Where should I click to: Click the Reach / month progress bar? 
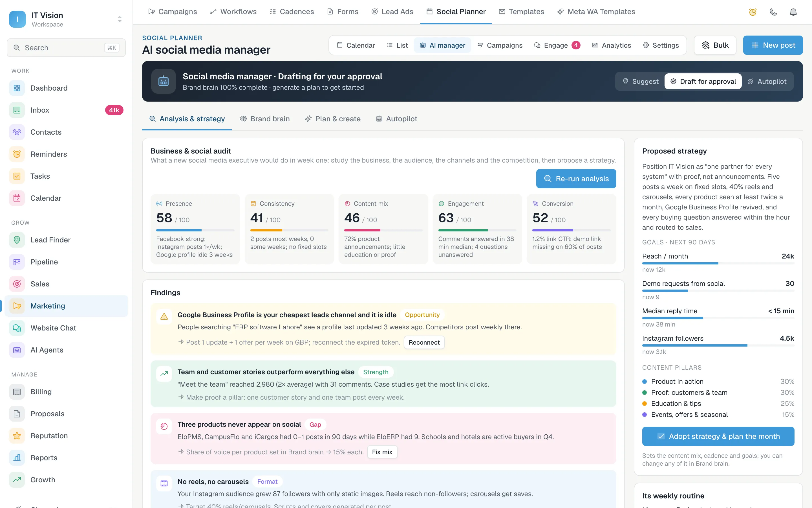pos(718,263)
